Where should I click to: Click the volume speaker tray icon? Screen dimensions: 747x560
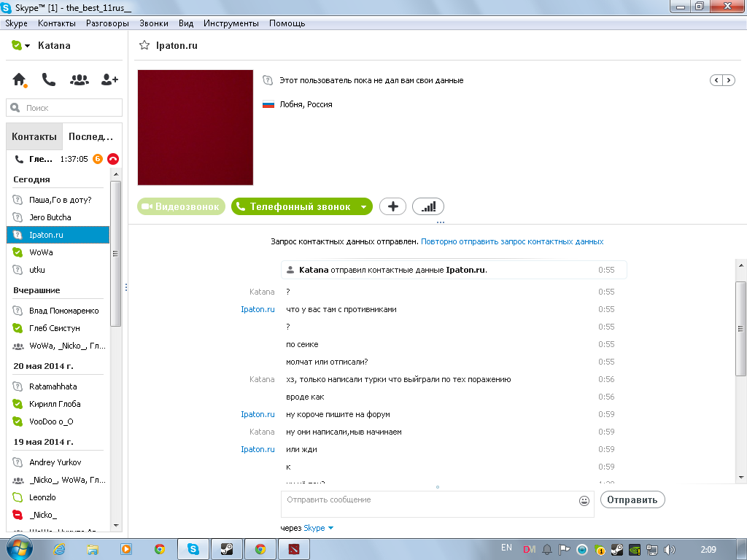[x=670, y=550]
